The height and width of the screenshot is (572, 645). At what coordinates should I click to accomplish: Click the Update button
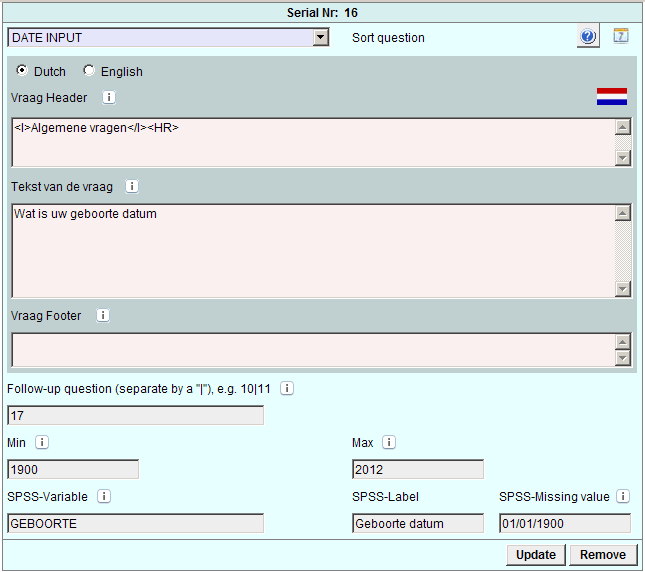(x=537, y=555)
